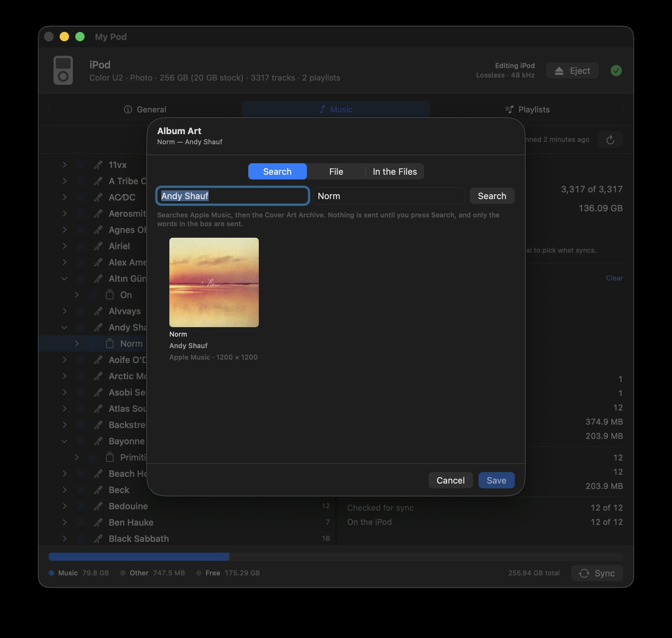Viewport: 672px width, 638px height.
Task: Select the File tab in Album Art
Action: (x=336, y=172)
